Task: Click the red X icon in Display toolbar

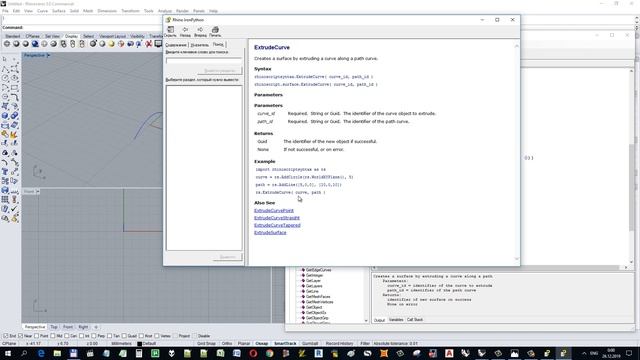Action: (149, 44)
